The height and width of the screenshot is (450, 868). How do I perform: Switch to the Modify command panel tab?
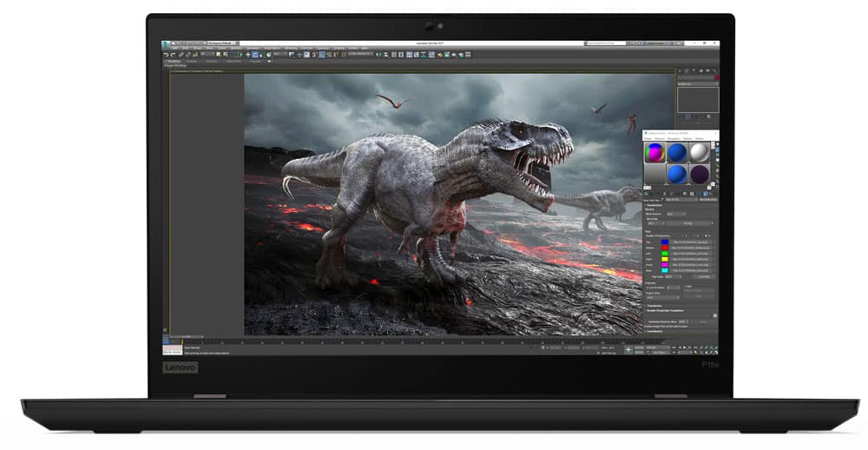687,71
